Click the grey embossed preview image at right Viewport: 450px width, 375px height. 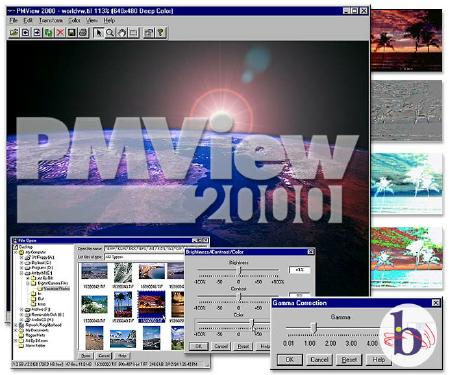pyautogui.click(x=406, y=110)
